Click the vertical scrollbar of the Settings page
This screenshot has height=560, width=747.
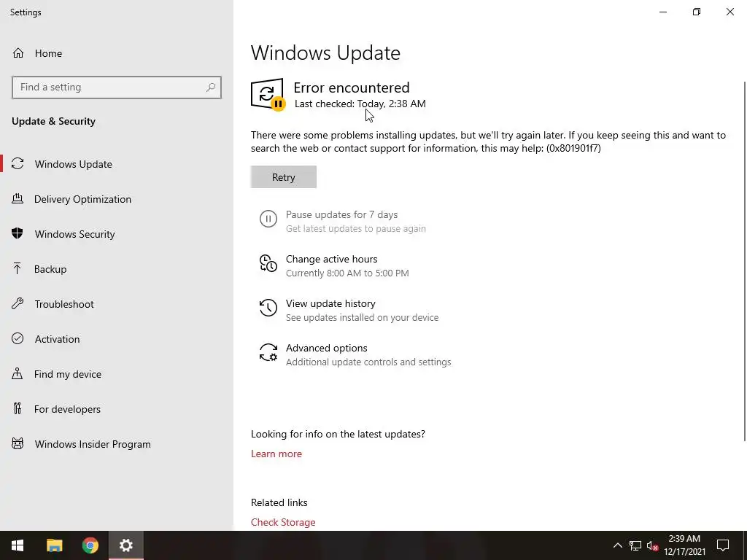(x=744, y=261)
